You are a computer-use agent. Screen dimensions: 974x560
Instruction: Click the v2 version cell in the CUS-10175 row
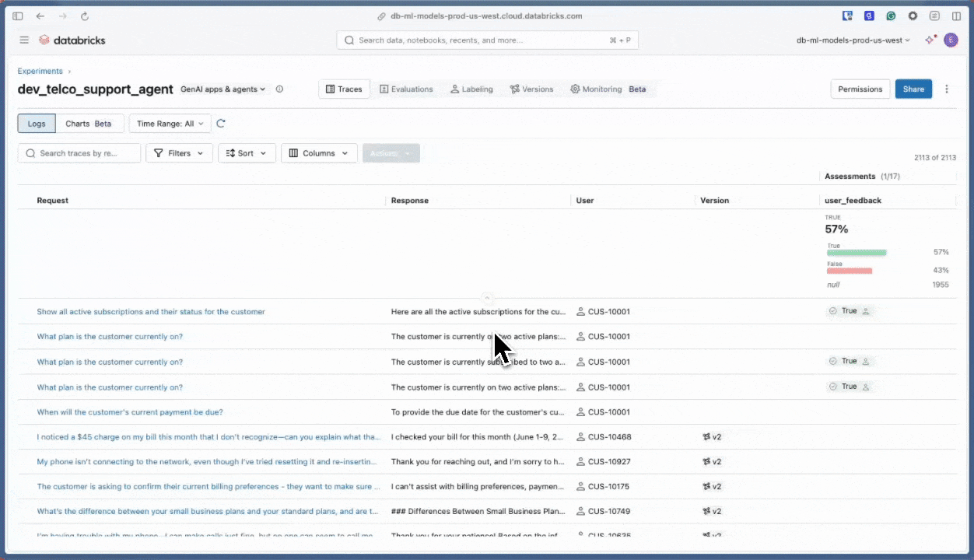coord(712,487)
